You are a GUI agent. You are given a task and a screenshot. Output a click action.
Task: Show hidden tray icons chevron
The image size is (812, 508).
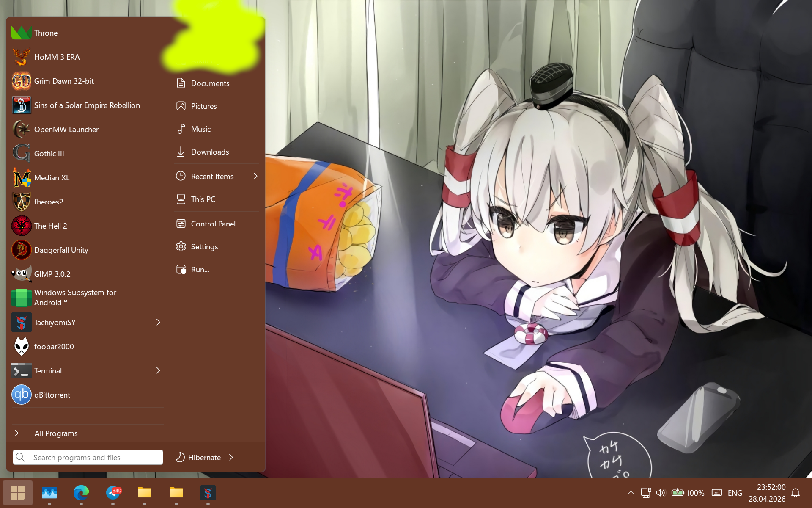[631, 493]
